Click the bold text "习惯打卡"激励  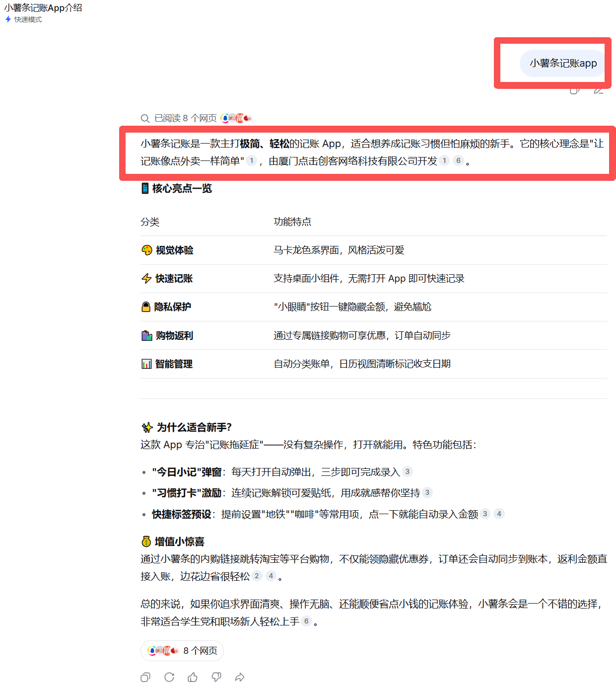click(x=187, y=493)
